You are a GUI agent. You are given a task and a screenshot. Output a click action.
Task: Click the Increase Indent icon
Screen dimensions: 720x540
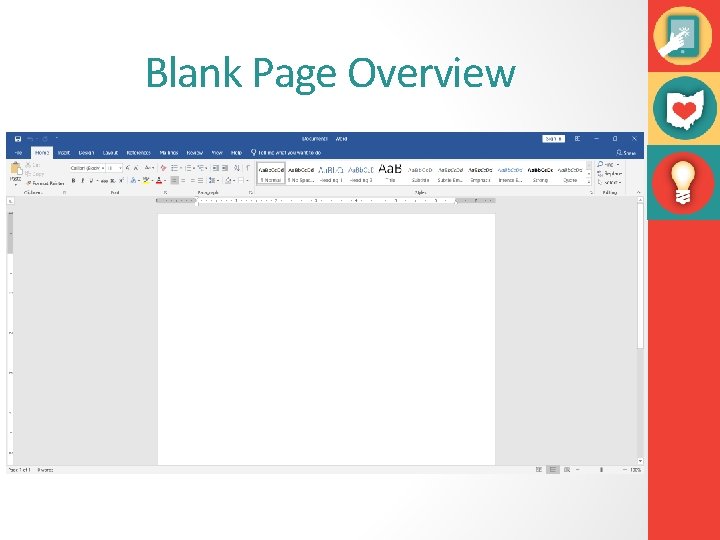[225, 168]
